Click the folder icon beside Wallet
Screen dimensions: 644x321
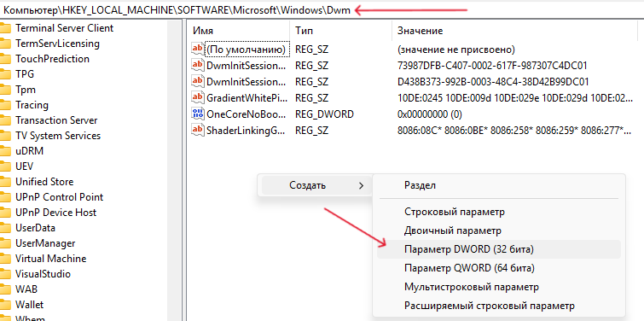click(5, 305)
